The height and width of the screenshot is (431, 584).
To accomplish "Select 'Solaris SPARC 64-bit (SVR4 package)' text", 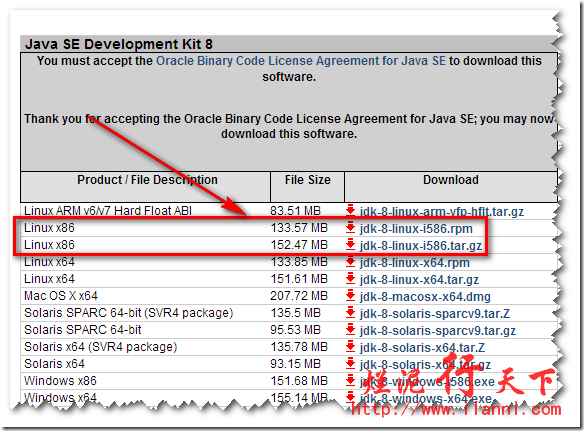I will click(x=128, y=313).
